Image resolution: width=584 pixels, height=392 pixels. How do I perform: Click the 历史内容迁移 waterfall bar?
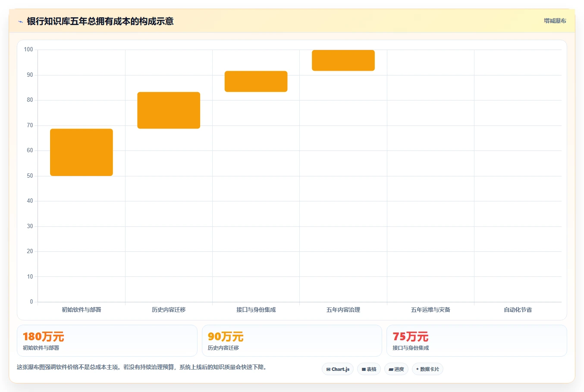coord(169,110)
